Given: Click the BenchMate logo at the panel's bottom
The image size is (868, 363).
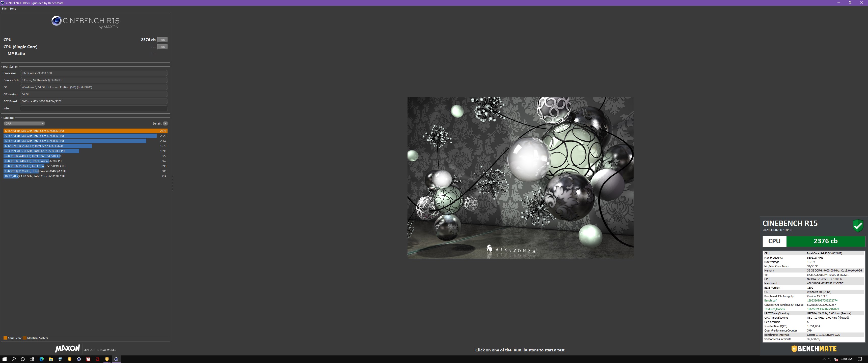Looking at the screenshot, I should (814, 349).
